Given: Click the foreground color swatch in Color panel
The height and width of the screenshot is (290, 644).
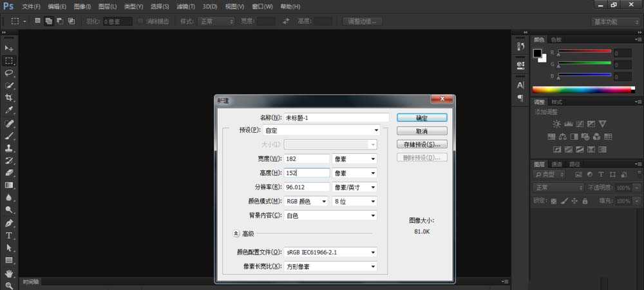Looking at the screenshot, I should tap(537, 53).
